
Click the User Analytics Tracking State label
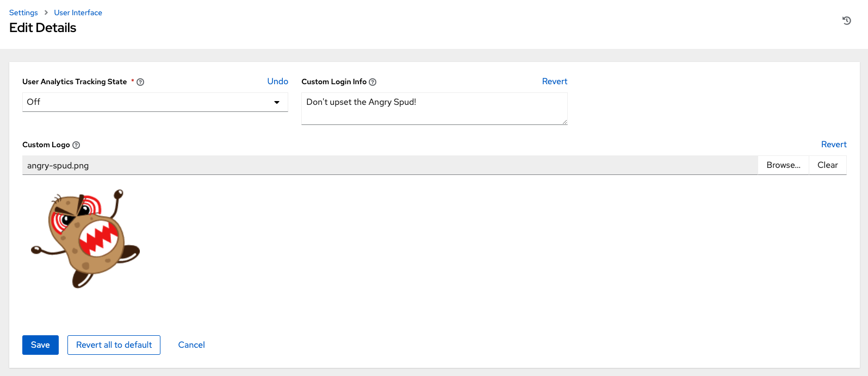(75, 82)
